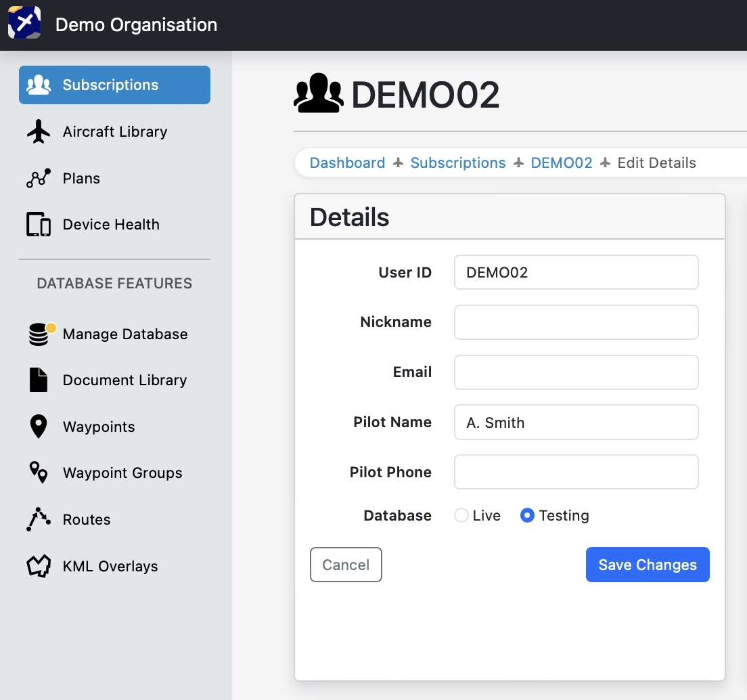Focus the Email input field

576,372
